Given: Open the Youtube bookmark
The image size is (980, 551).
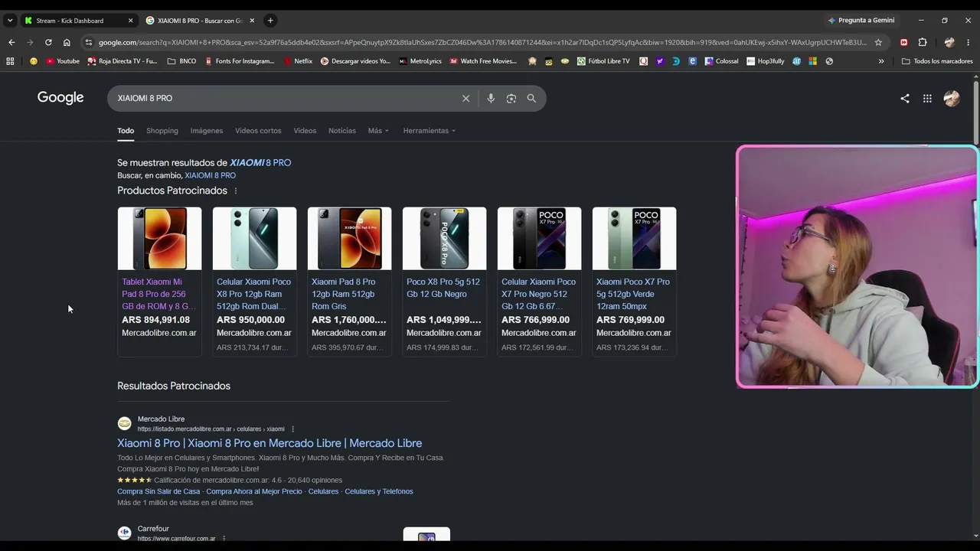Looking at the screenshot, I should point(63,61).
